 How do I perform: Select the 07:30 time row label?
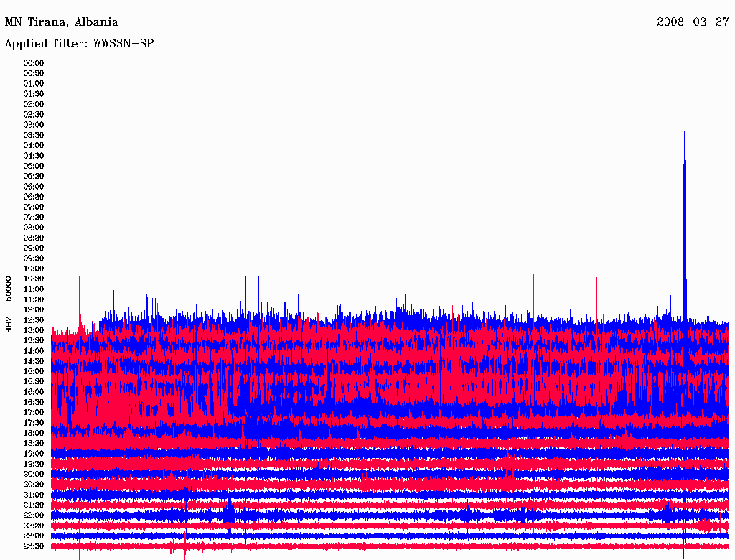coord(34,217)
